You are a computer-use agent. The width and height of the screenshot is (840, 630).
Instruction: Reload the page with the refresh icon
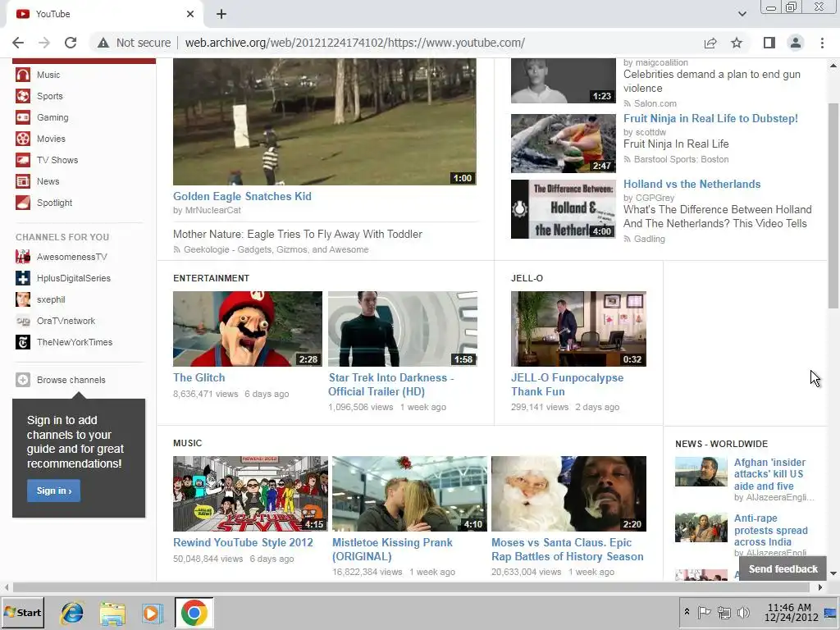(x=71, y=43)
